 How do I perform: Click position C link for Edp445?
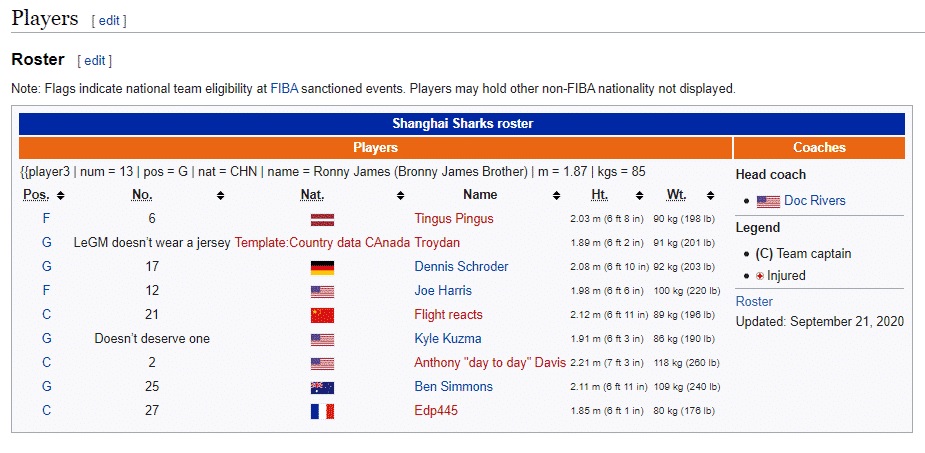[47, 411]
